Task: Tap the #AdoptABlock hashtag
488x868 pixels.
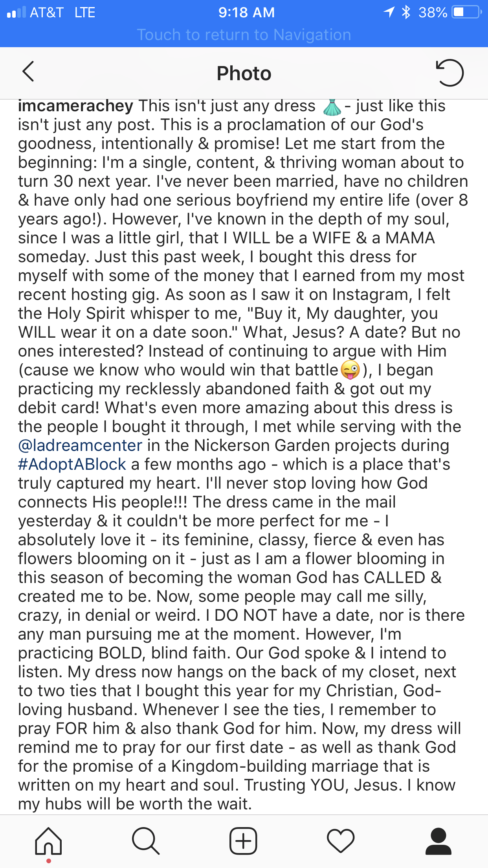Action: pyautogui.click(x=72, y=464)
